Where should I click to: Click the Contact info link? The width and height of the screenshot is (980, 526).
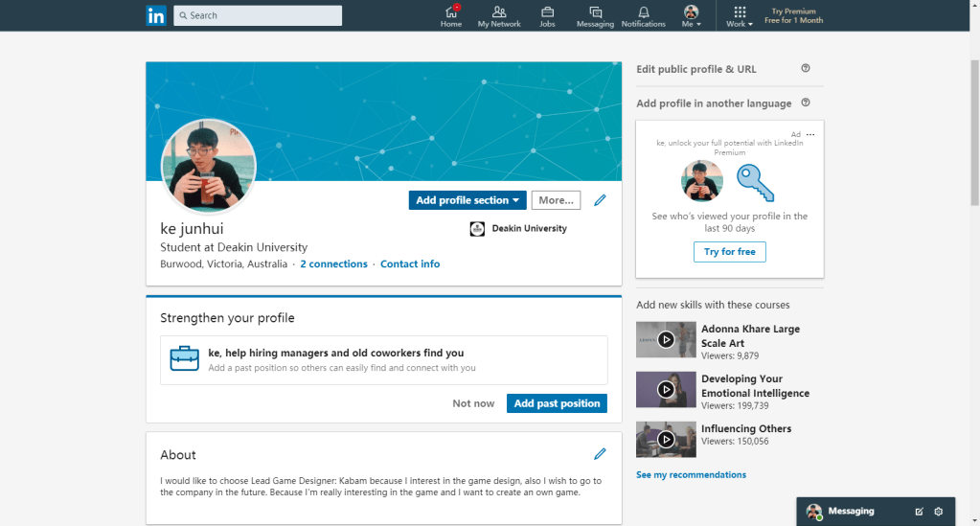(x=410, y=264)
